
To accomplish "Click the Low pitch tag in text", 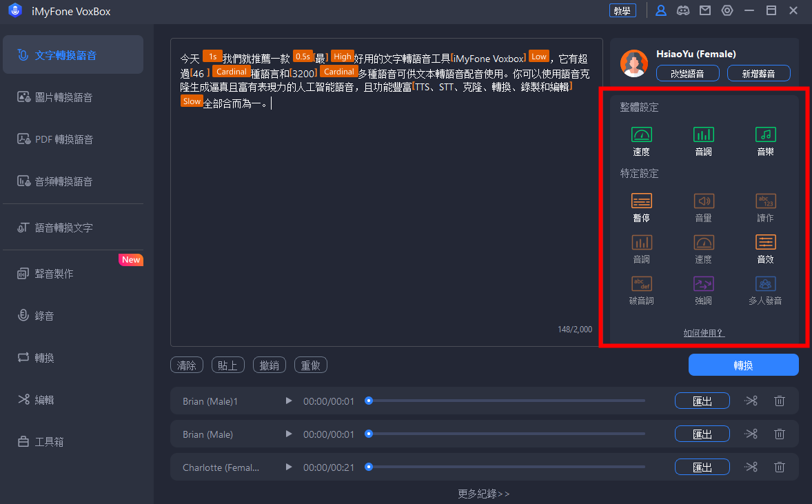I will (x=538, y=57).
